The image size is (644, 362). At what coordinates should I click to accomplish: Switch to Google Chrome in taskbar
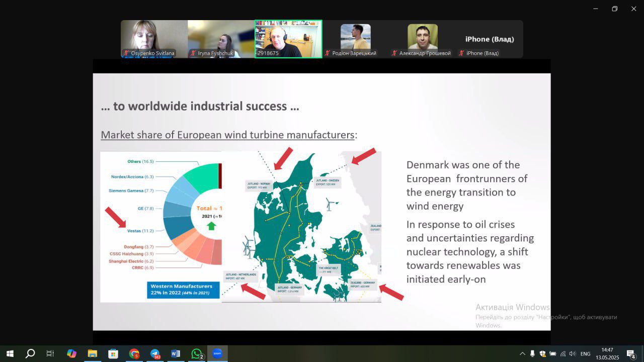coord(134,353)
